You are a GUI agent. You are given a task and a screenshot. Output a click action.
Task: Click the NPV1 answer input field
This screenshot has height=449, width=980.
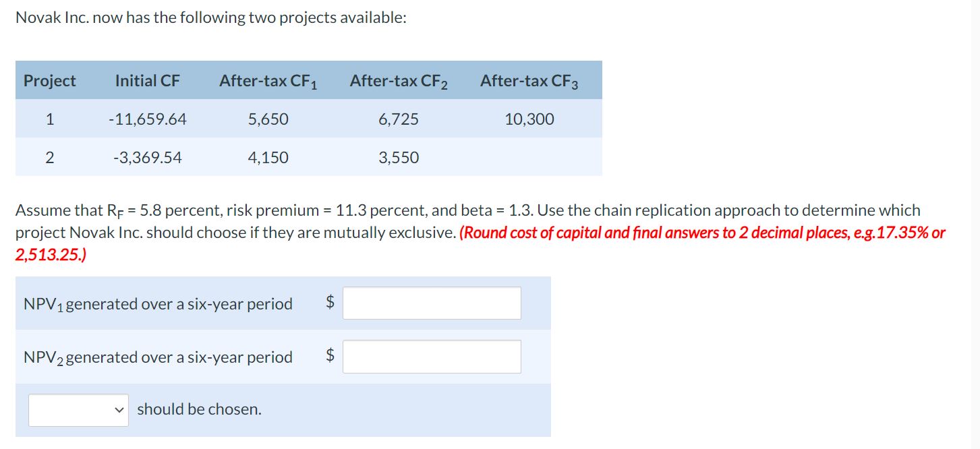(x=432, y=303)
